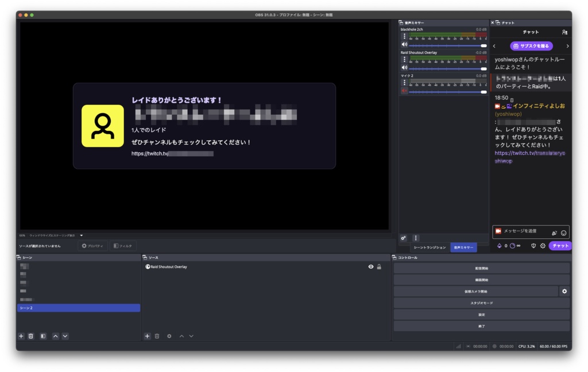Click the フィルタ button

[x=123, y=246]
